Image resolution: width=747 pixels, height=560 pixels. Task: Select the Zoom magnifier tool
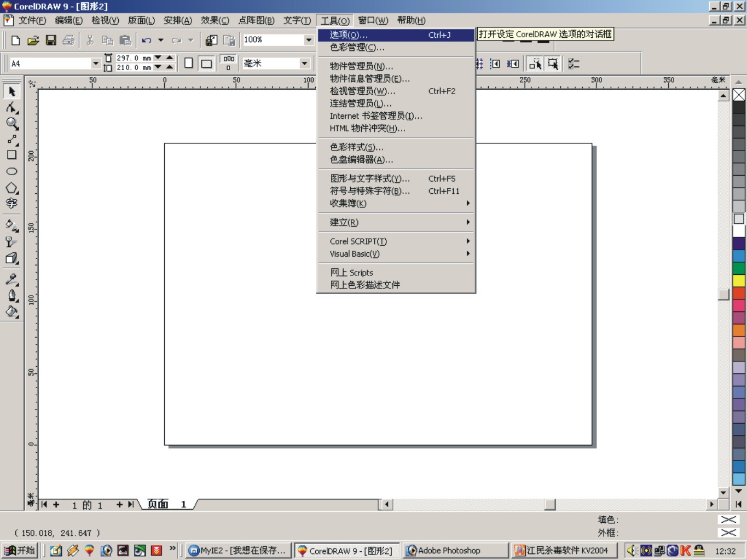(11, 123)
